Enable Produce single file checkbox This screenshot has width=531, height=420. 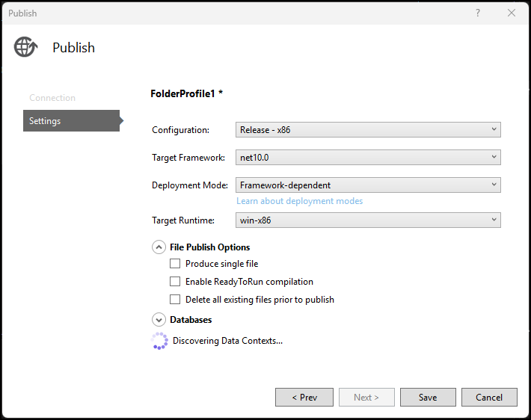coord(175,264)
